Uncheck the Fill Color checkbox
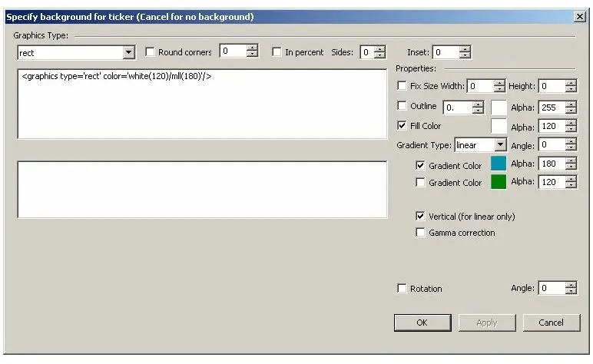This screenshot has width=593, height=364. pos(402,125)
